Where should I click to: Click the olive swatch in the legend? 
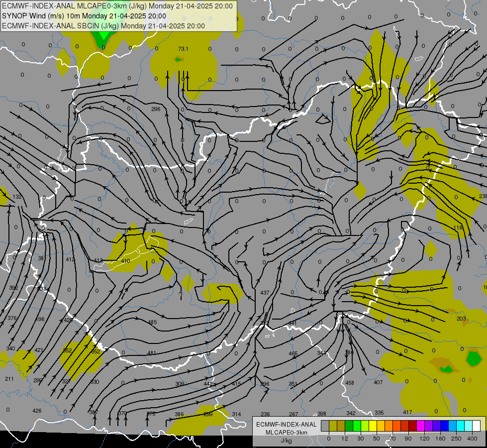pos(333,426)
